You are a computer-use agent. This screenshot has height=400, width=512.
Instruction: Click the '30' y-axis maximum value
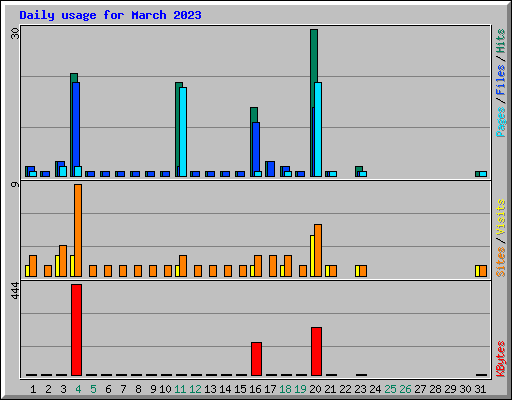coord(15,33)
